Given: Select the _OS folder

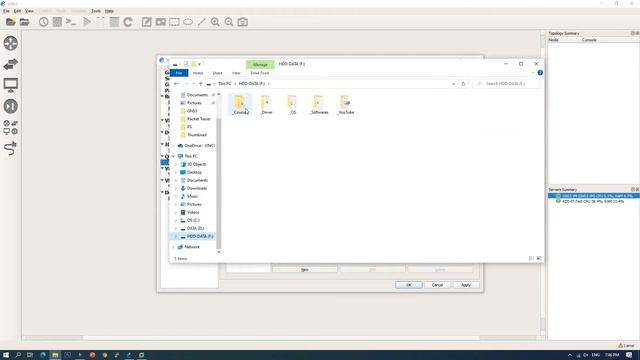Looking at the screenshot, I should tap(292, 104).
